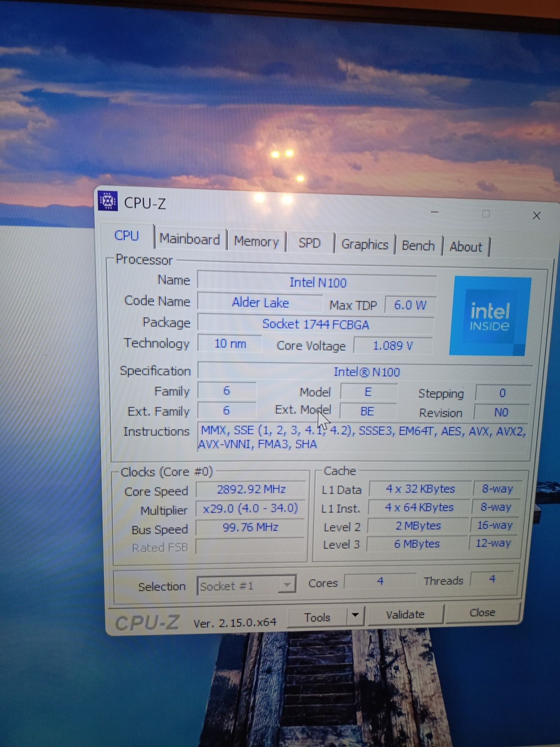Click Technology value 10 nm
Screen dimensions: 560x747
coord(230,343)
